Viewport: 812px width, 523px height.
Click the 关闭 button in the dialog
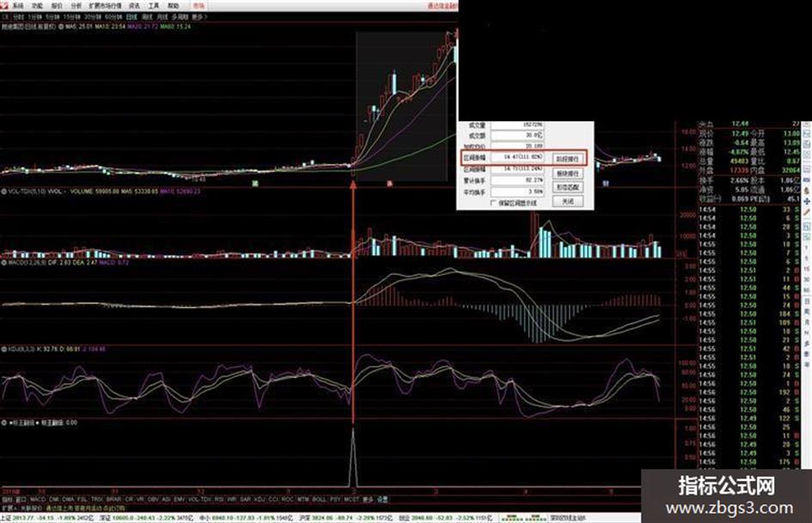568,201
